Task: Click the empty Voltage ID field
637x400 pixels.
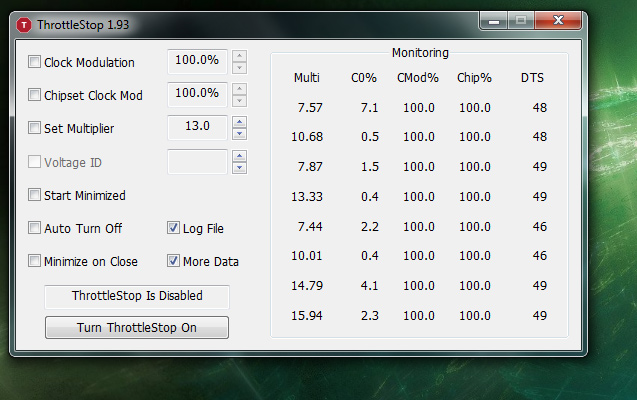Action: point(197,161)
